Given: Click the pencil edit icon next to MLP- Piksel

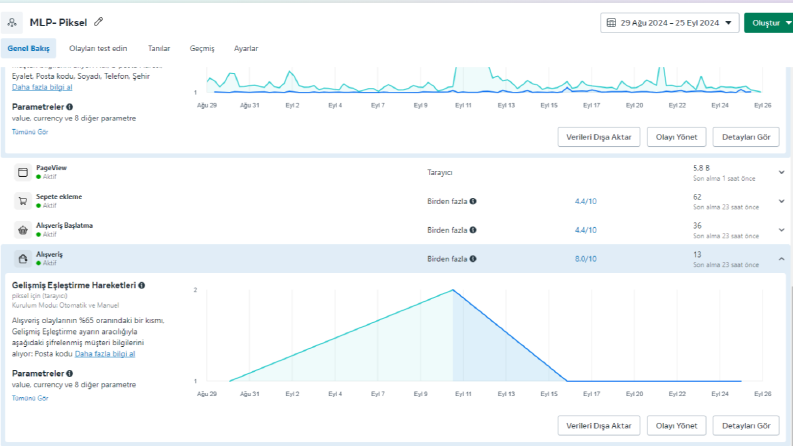Looking at the screenshot, I should (x=99, y=22).
